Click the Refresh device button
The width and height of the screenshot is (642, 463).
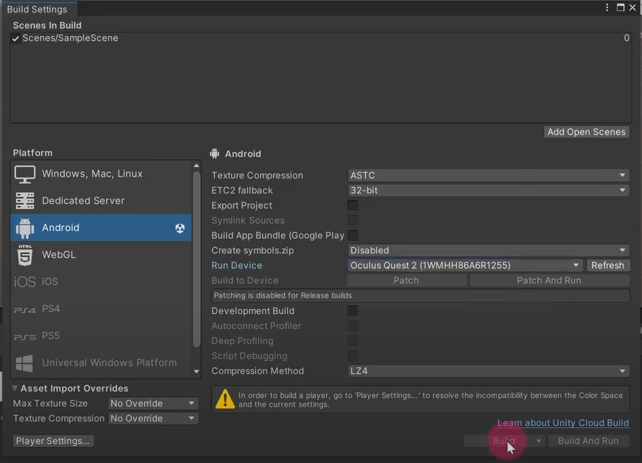click(608, 265)
